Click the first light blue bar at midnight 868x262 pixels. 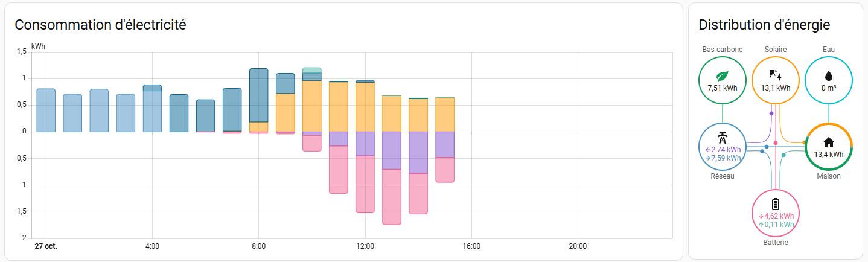click(46, 110)
